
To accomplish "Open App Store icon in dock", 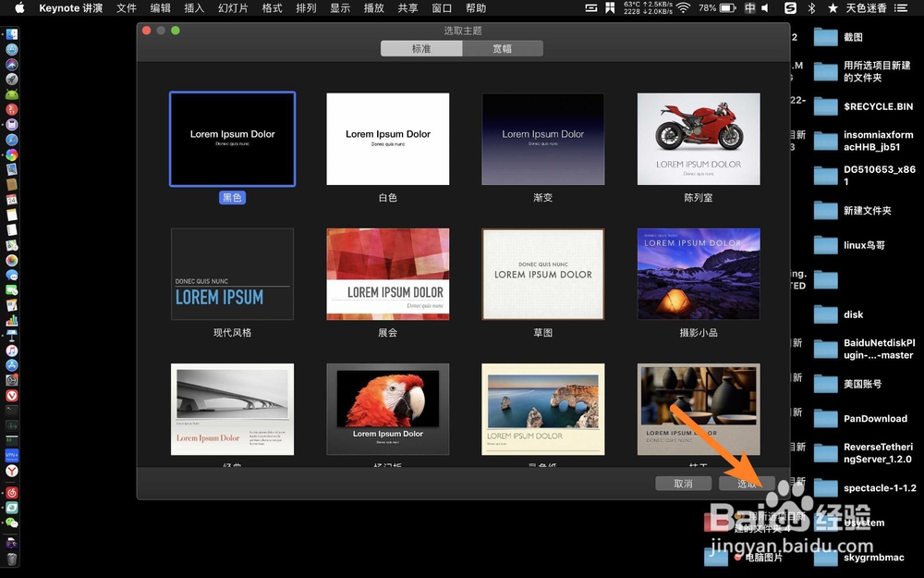I will [12, 365].
